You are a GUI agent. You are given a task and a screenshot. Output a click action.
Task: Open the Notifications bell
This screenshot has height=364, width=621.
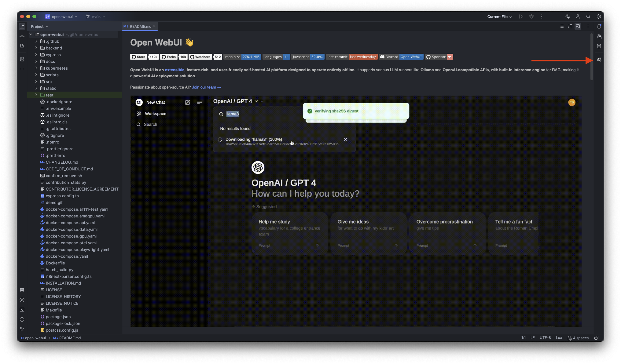[x=599, y=27]
